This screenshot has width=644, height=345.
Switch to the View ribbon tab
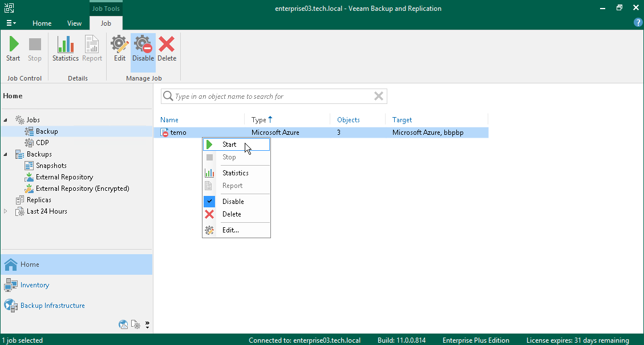(x=74, y=23)
